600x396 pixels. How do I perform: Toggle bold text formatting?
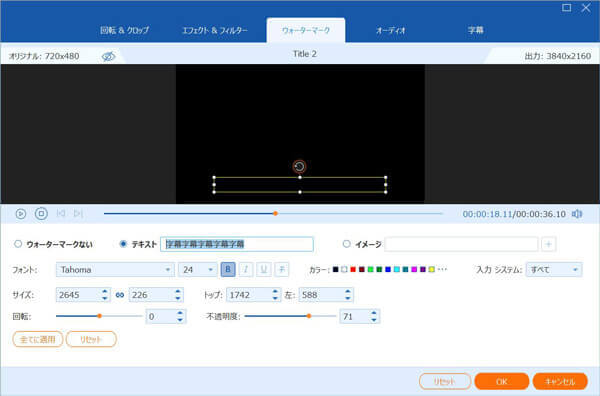(228, 270)
